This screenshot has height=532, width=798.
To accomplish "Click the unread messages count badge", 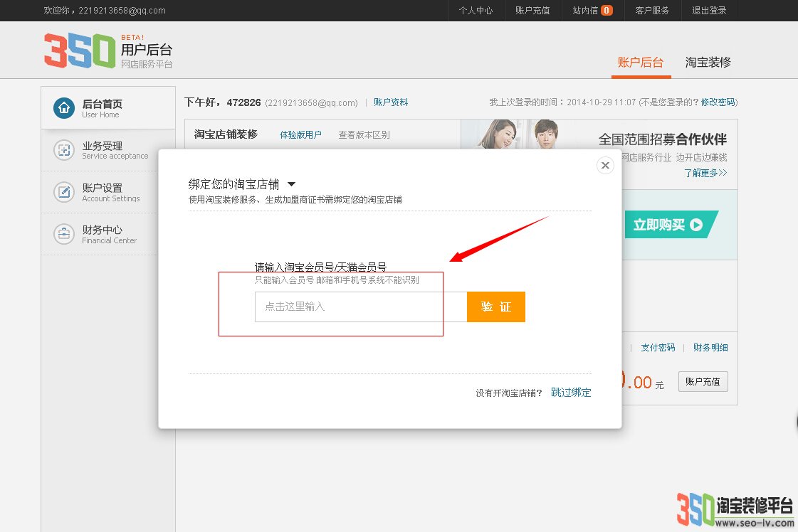I will pyautogui.click(x=607, y=10).
